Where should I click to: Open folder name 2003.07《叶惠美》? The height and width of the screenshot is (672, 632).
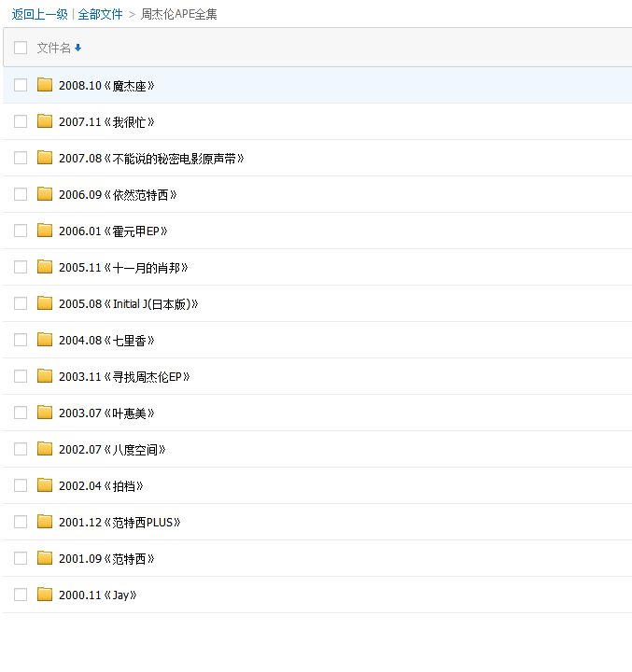coord(106,413)
